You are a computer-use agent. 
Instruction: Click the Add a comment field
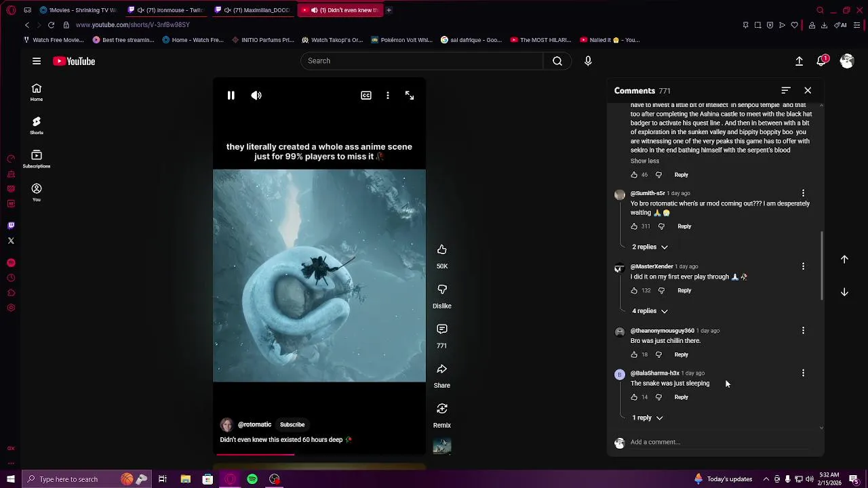pyautogui.click(x=719, y=442)
